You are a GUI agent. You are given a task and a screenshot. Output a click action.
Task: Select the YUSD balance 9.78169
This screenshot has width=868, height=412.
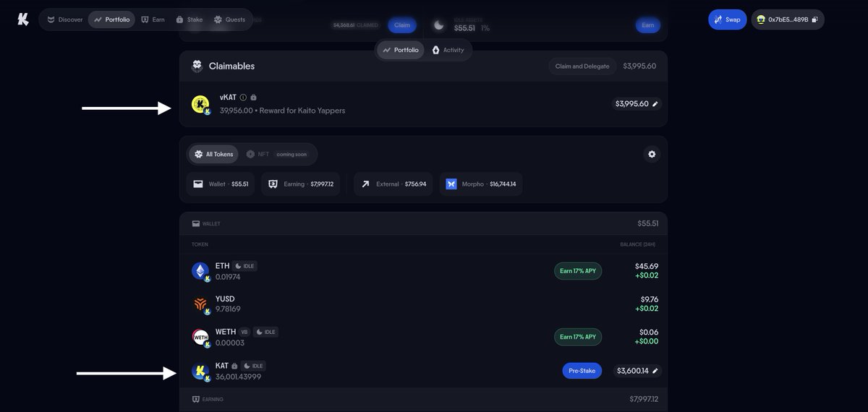click(x=228, y=309)
